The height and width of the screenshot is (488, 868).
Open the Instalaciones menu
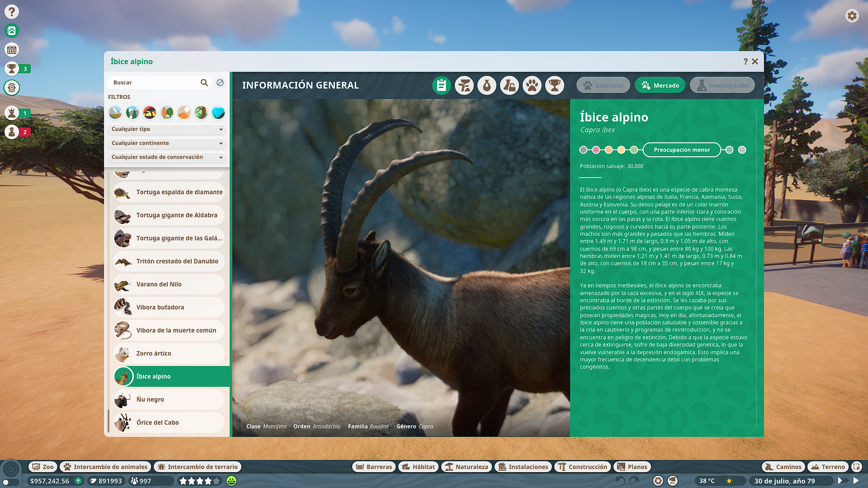(x=523, y=467)
